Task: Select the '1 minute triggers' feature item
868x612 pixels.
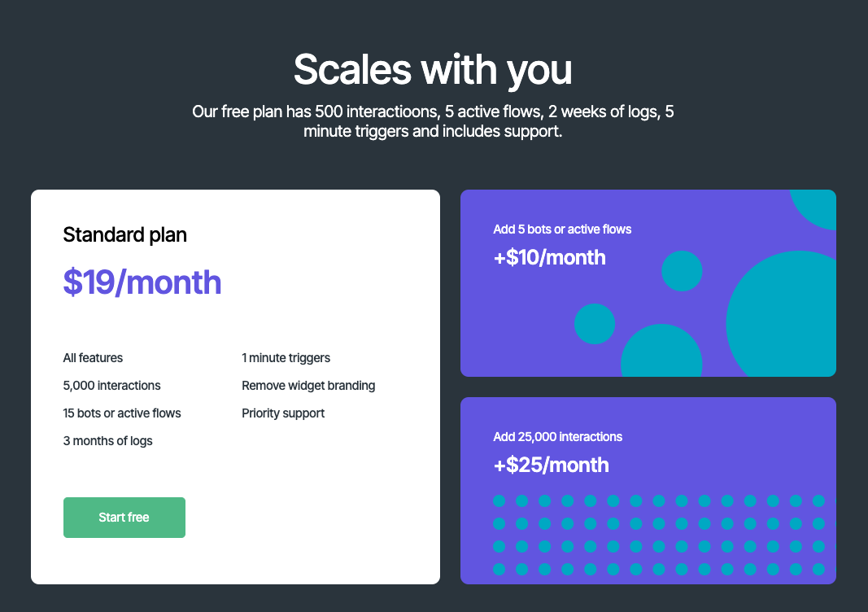Action: (286, 358)
